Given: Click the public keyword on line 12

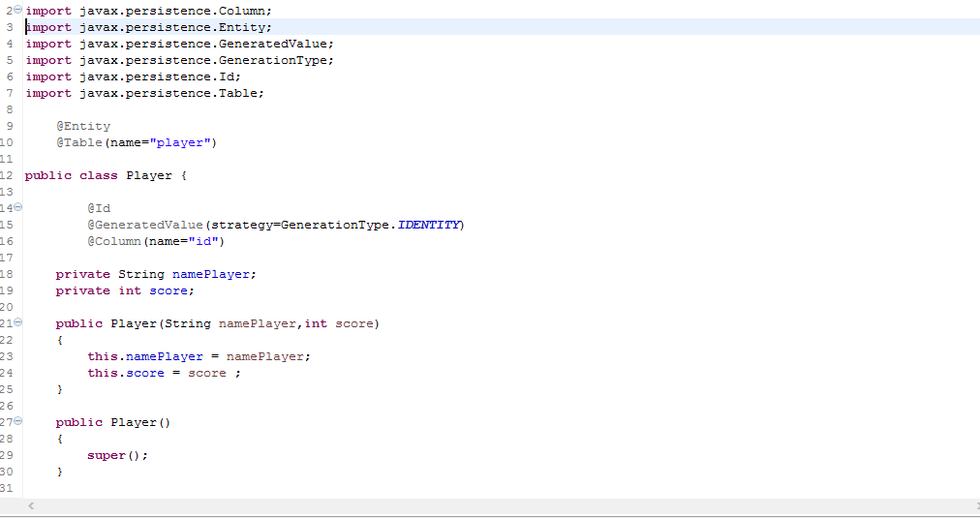Looking at the screenshot, I should click(48, 175).
